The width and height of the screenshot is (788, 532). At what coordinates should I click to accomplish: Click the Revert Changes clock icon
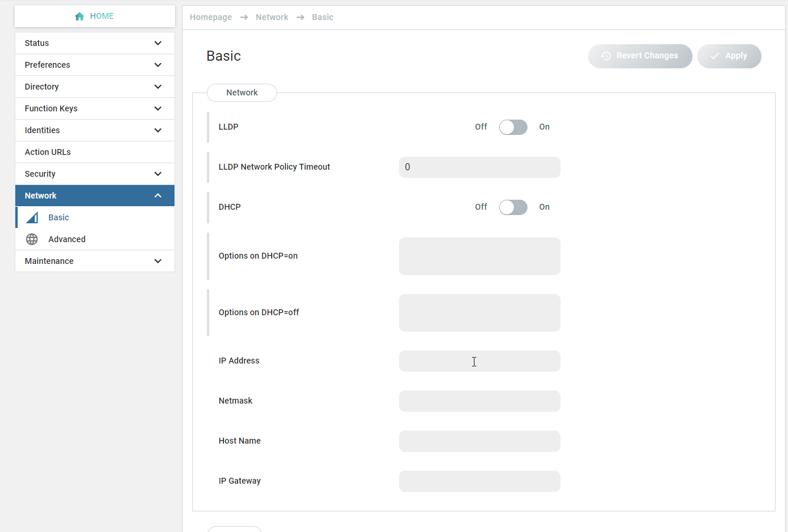click(606, 56)
